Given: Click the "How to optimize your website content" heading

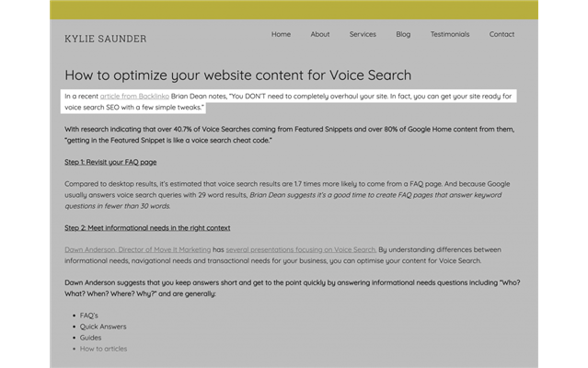Looking at the screenshot, I should coord(237,75).
